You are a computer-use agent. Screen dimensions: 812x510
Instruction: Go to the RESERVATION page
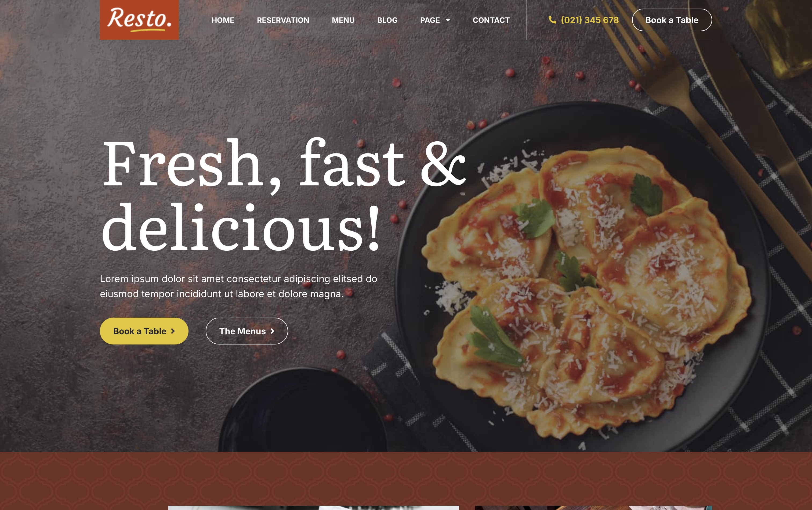[x=283, y=20]
